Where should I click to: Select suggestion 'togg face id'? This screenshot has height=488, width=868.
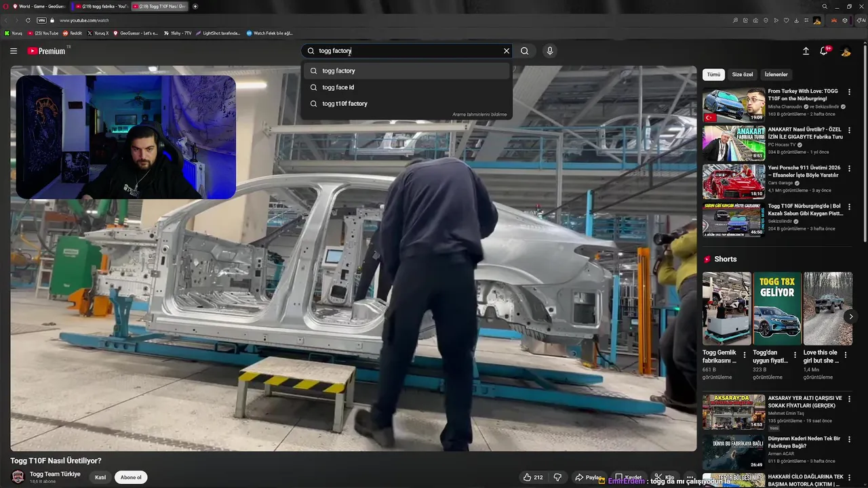pyautogui.click(x=407, y=87)
